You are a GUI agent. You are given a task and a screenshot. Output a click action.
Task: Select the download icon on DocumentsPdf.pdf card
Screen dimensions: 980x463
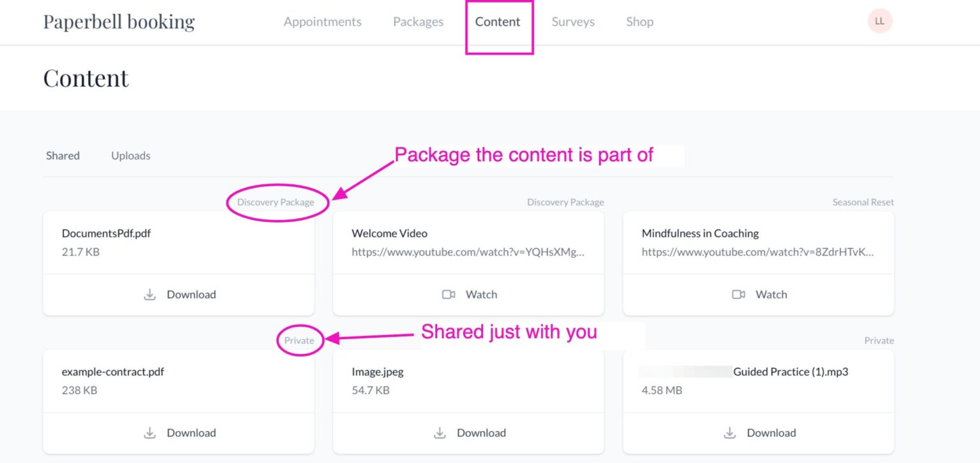coord(150,295)
